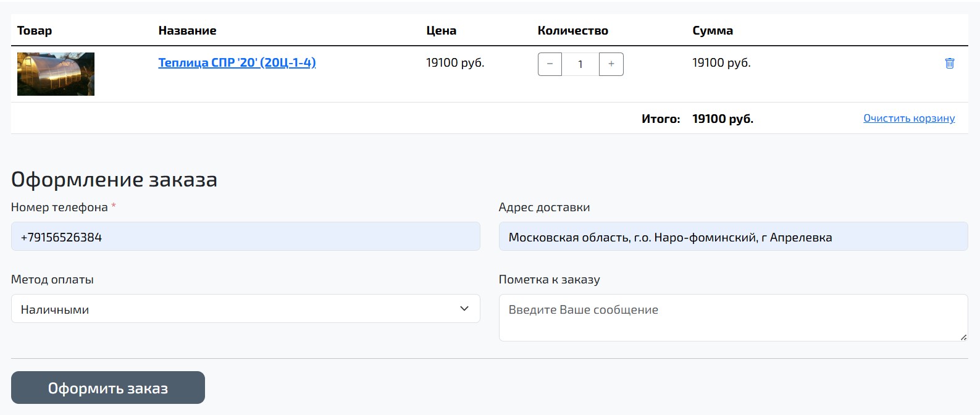
Task: Open the Метод оплаты dropdown
Action: (245, 309)
